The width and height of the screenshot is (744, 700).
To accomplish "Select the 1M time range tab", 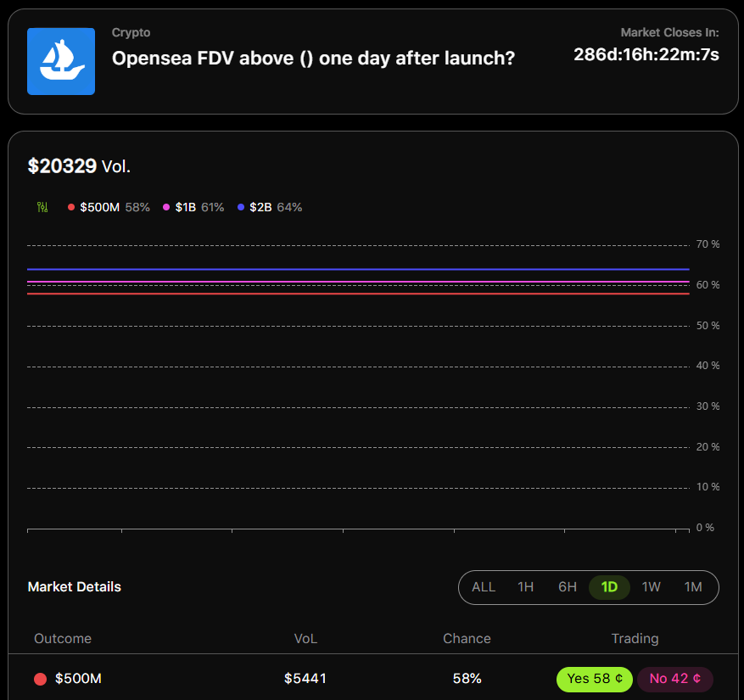I will click(693, 587).
